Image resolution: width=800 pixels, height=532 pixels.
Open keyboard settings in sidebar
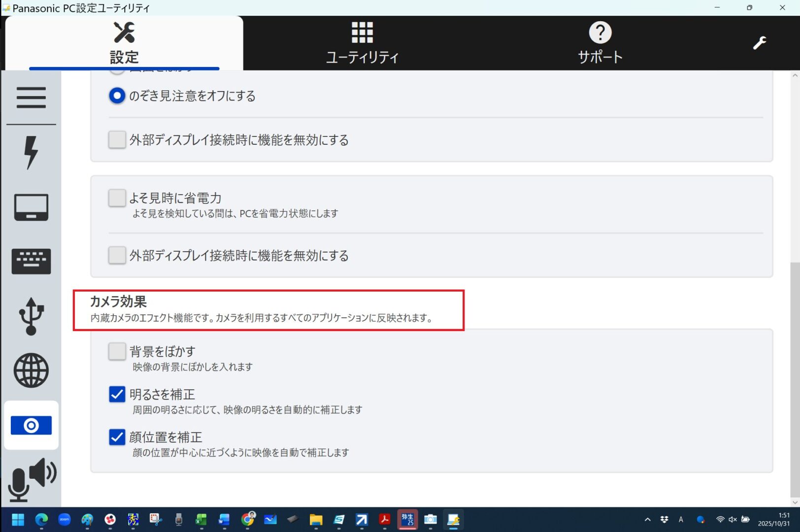(x=31, y=261)
